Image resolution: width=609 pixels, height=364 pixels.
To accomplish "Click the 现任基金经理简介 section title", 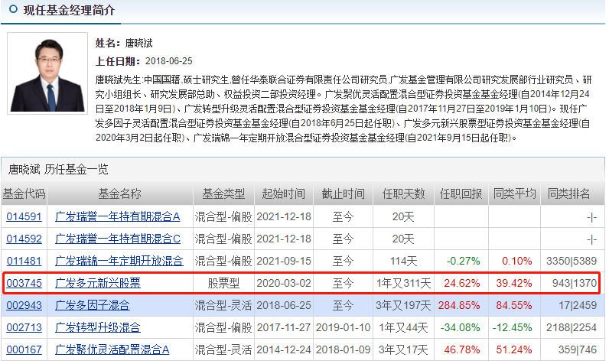I will 69,10.
